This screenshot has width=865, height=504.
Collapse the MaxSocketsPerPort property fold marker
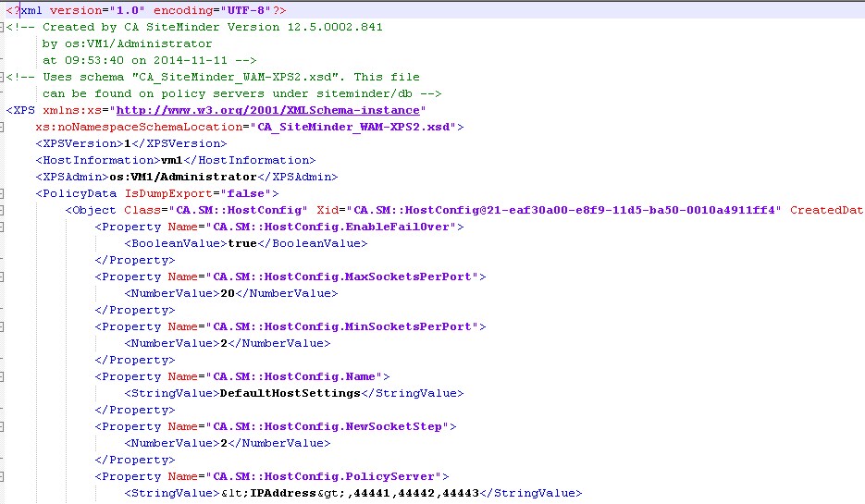2,277
